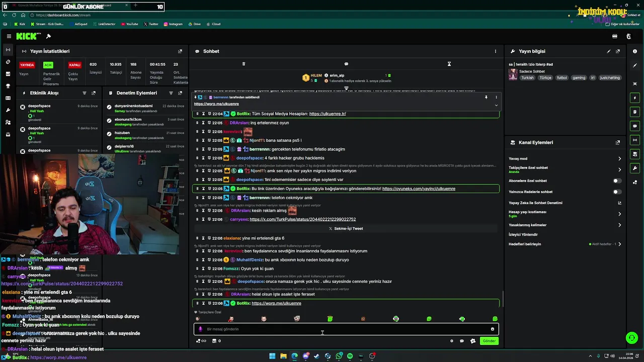
Task: Open the trophy icon in left sidebar
Action: pos(8,86)
